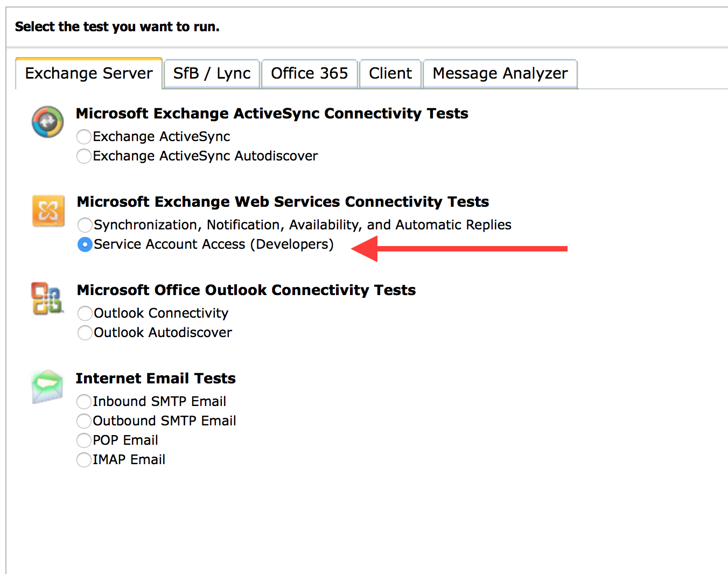728x574 pixels.
Task: Select Synchronization, Notification, Availability test
Action: tap(85, 225)
